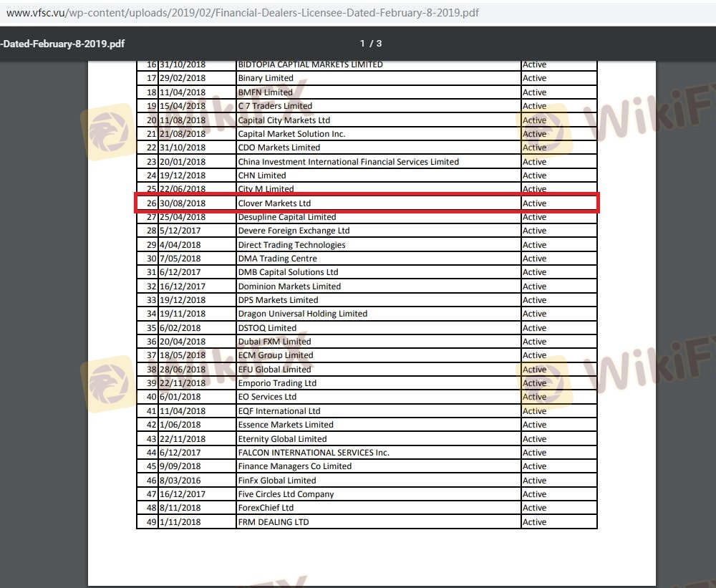Select FRM DEALING LTD text
716x588 pixels.
point(273,522)
